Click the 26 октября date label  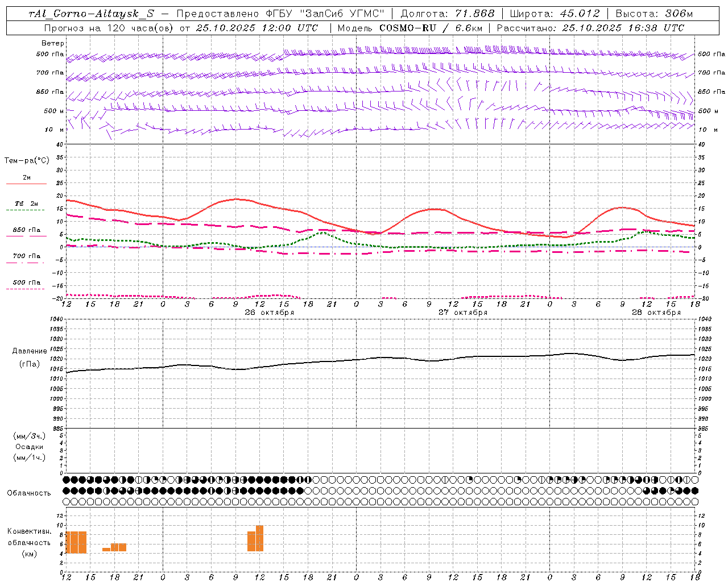click(269, 313)
